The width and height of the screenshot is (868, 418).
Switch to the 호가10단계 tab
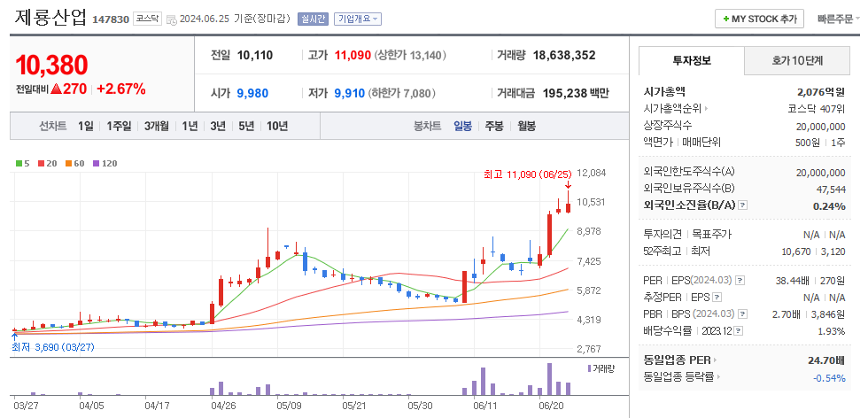tap(797, 60)
